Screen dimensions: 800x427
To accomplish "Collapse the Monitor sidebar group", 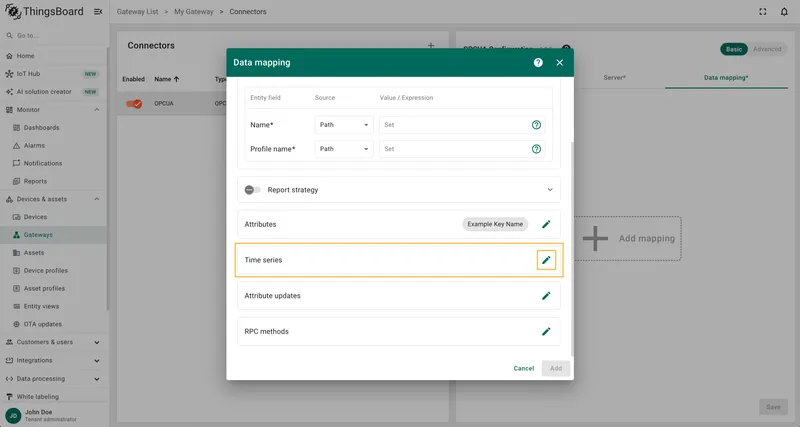I will (97, 110).
